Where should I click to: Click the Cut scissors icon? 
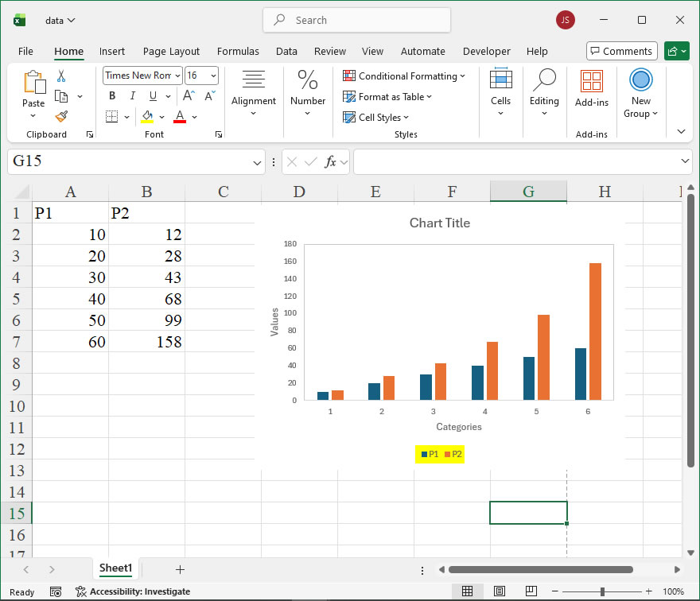tap(61, 76)
